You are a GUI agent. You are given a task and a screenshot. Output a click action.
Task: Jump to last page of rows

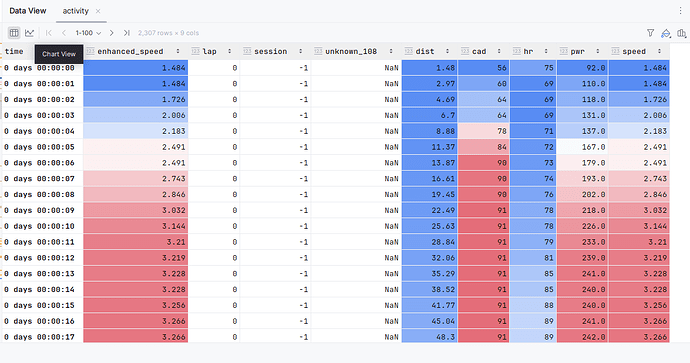click(127, 33)
